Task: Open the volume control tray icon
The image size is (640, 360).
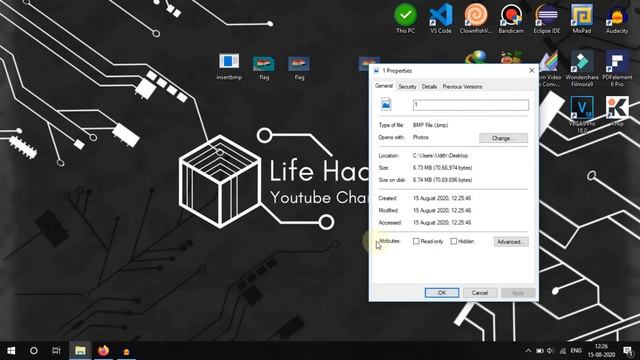Action: 550,351
